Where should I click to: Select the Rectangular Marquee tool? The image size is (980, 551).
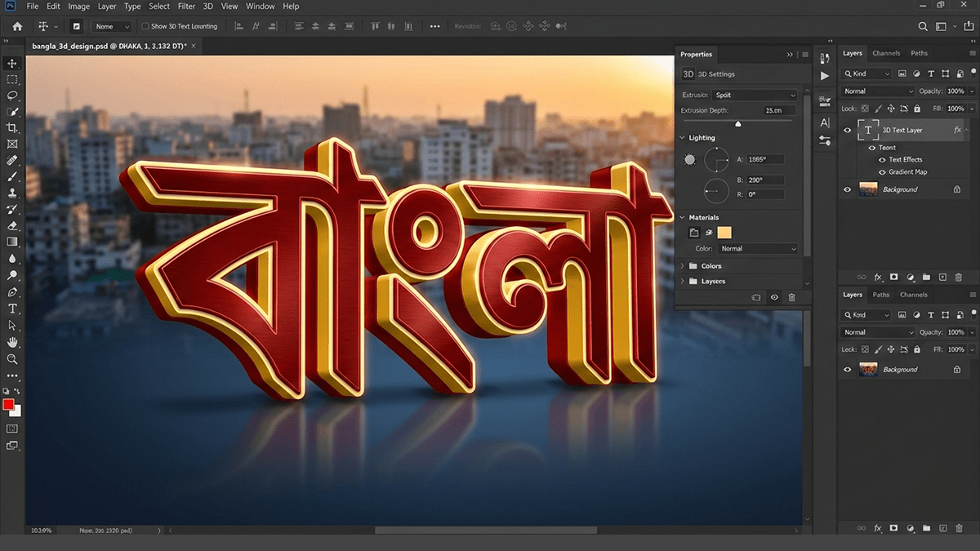coord(12,79)
